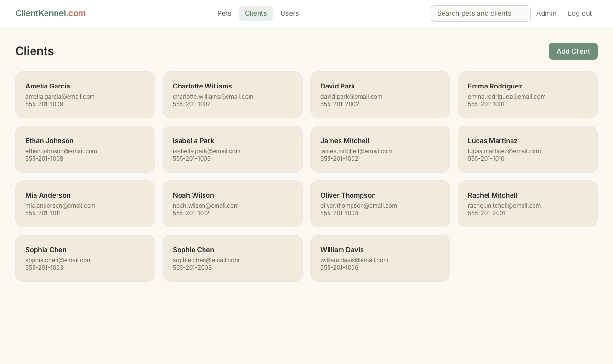Click phone number 555-201-1004
This screenshot has width=613, height=364.
coord(339,213)
